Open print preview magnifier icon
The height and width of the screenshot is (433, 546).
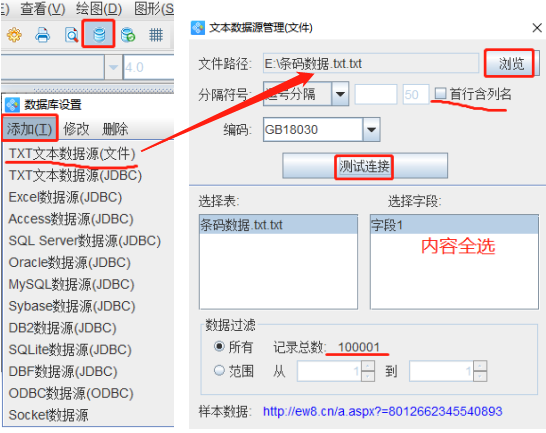[x=71, y=35]
